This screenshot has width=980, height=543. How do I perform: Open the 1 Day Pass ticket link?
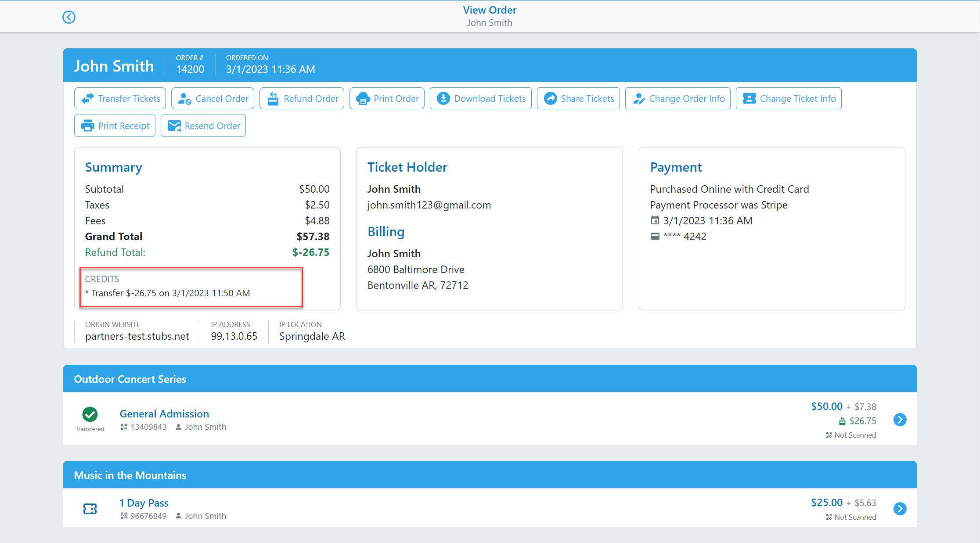point(144,503)
